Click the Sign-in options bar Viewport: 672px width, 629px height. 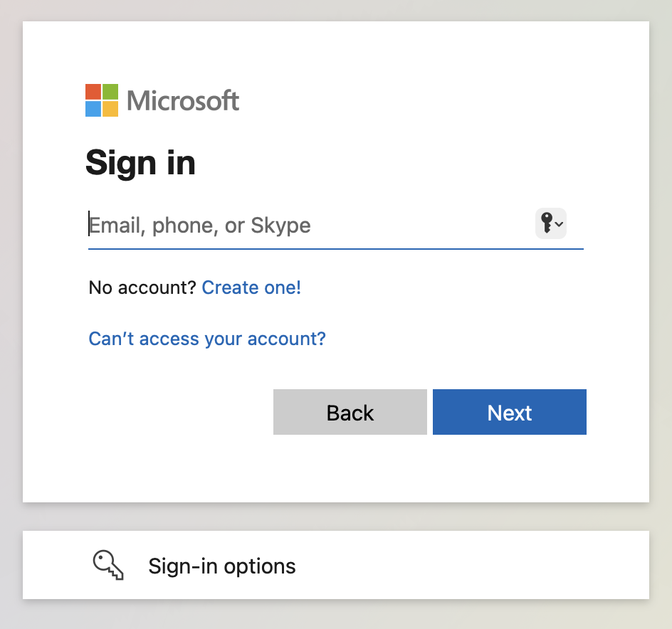click(336, 565)
